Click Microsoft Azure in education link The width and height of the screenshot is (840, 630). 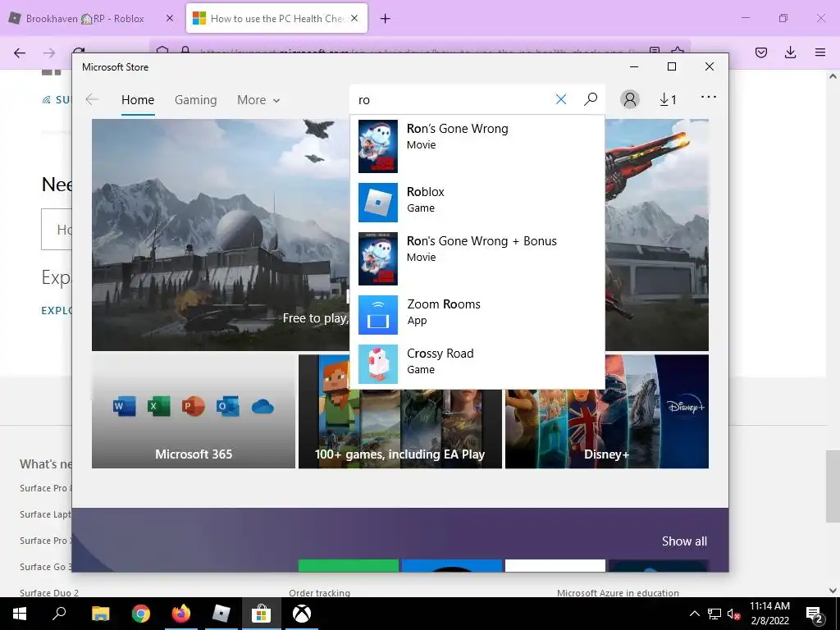618,593
